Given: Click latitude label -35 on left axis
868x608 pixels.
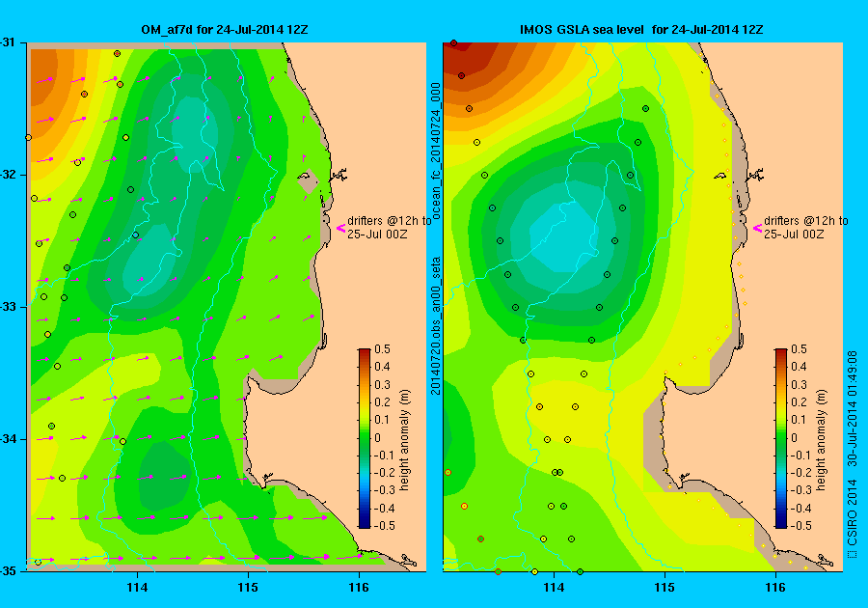Looking at the screenshot, I should click(x=8, y=571).
